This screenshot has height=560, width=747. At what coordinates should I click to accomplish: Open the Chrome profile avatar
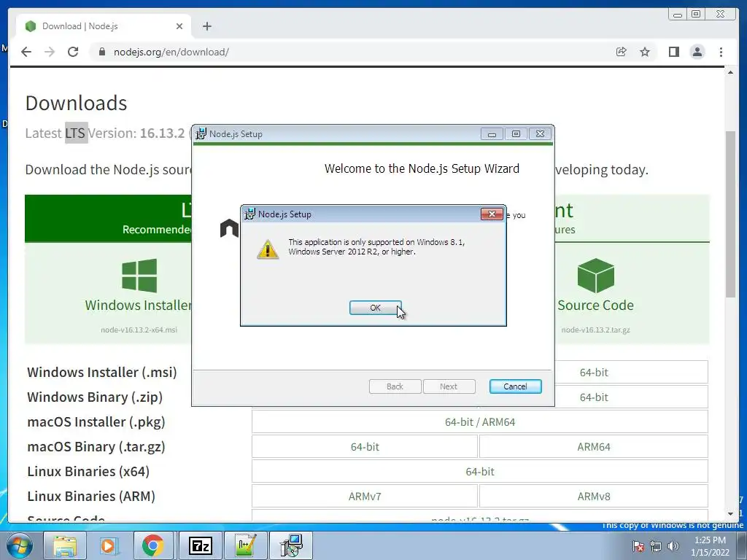pyautogui.click(x=697, y=52)
